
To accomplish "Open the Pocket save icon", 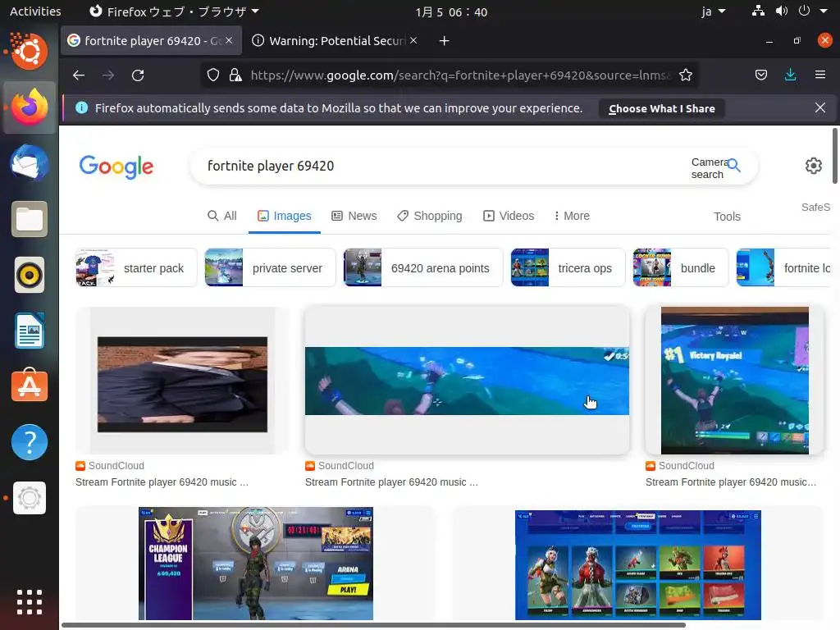I will 760,75.
